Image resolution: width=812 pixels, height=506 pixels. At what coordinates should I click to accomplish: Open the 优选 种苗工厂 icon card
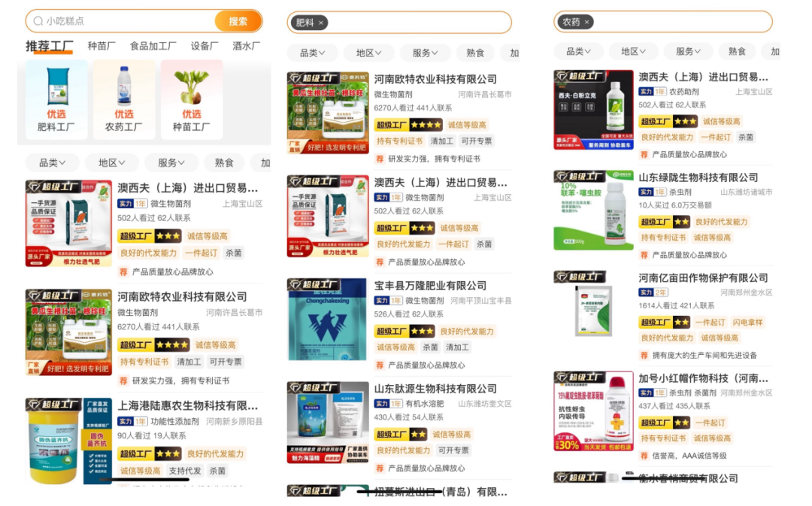[192, 100]
